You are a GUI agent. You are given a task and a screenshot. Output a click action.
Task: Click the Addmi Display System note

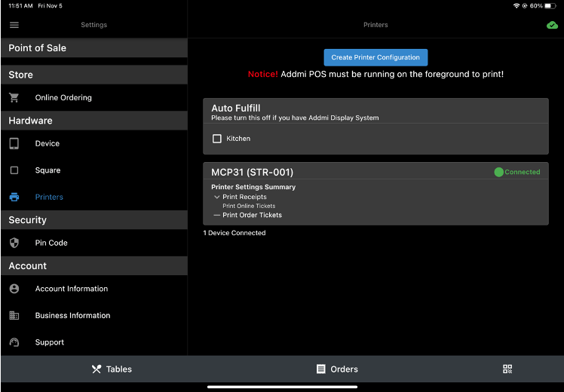[x=295, y=118]
